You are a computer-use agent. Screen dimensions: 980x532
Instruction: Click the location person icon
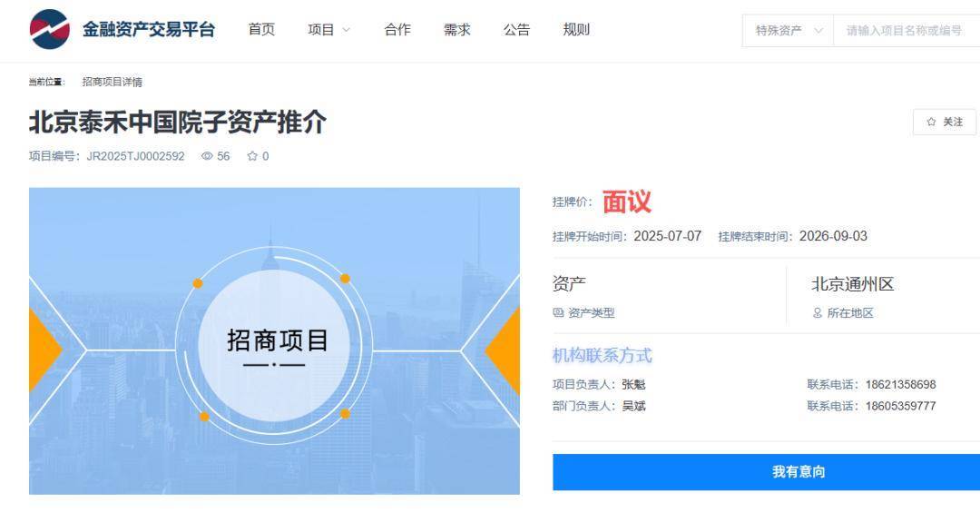(x=817, y=312)
